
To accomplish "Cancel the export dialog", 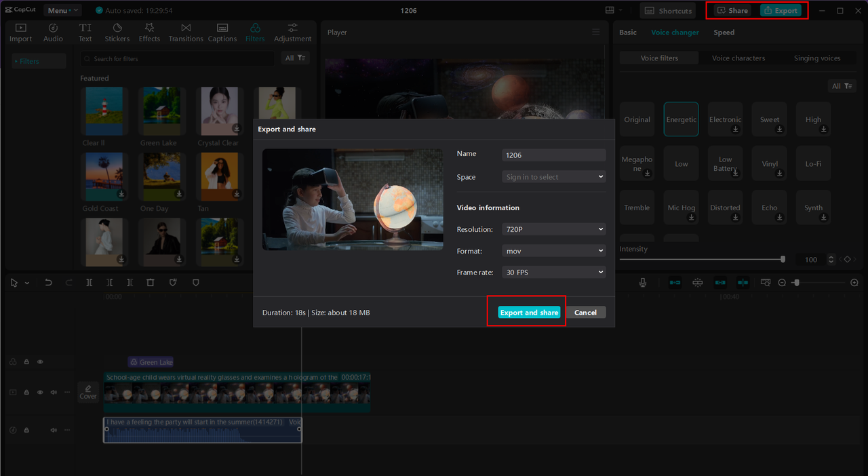I will pyautogui.click(x=586, y=312).
